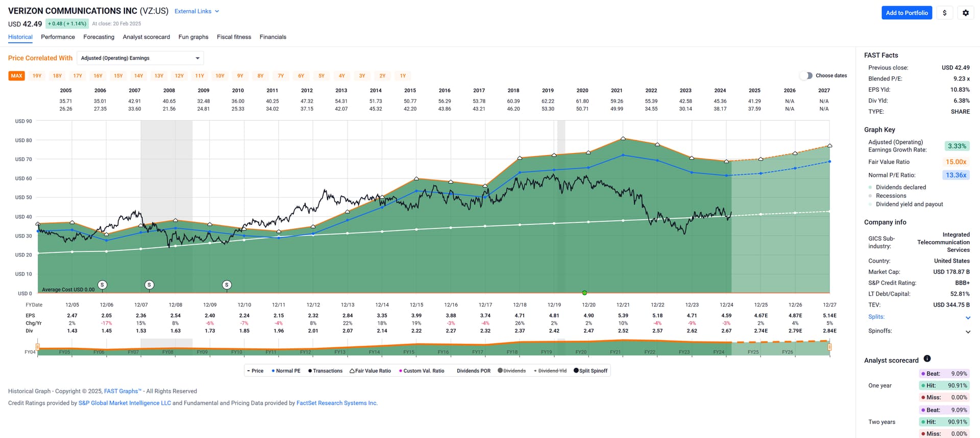
Task: Select the 10Y time range
Action: [220, 75]
